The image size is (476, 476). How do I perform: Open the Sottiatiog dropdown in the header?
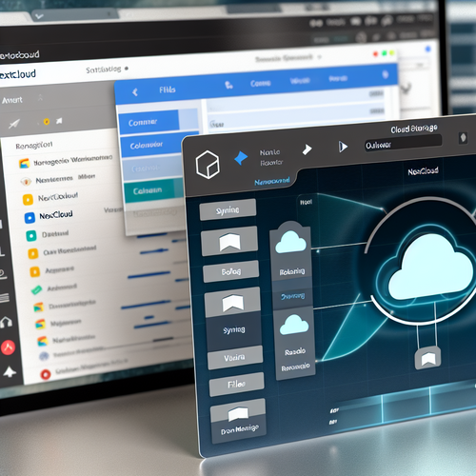tap(107, 69)
